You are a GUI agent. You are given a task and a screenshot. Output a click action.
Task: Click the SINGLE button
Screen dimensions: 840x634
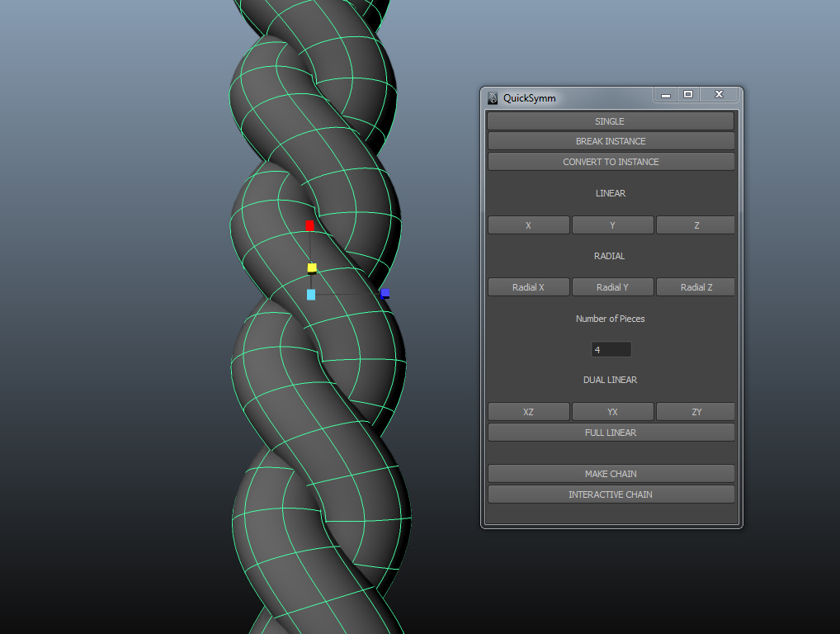[611, 121]
